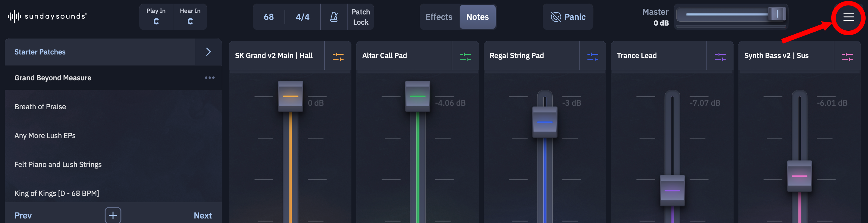Hit the Panic button
This screenshot has width=868, height=223.
click(568, 17)
